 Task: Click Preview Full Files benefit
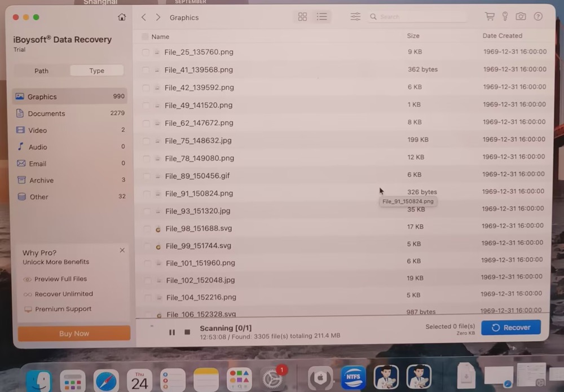click(55, 279)
